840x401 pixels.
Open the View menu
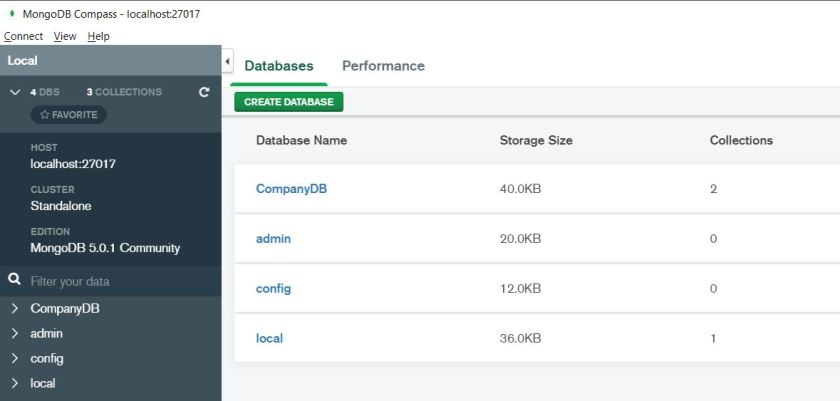tap(65, 36)
